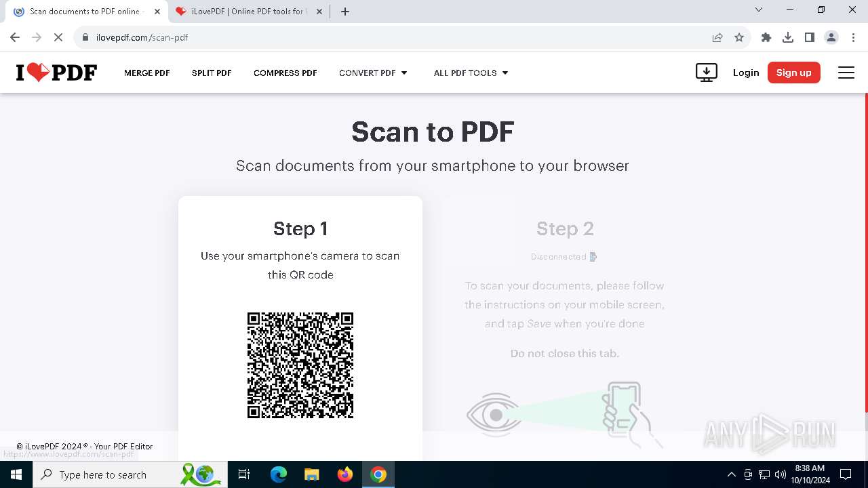Open the notification center icon
868x488 pixels.
pos(846,474)
